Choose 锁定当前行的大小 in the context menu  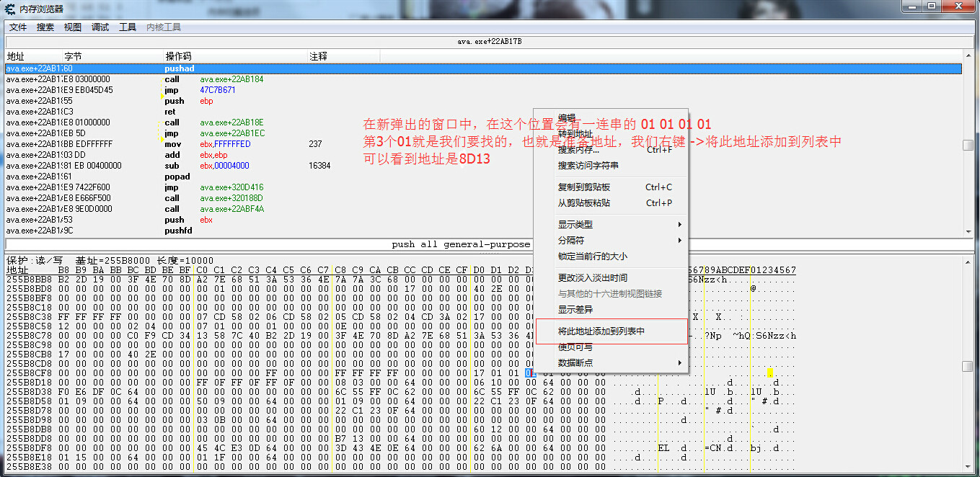point(593,257)
